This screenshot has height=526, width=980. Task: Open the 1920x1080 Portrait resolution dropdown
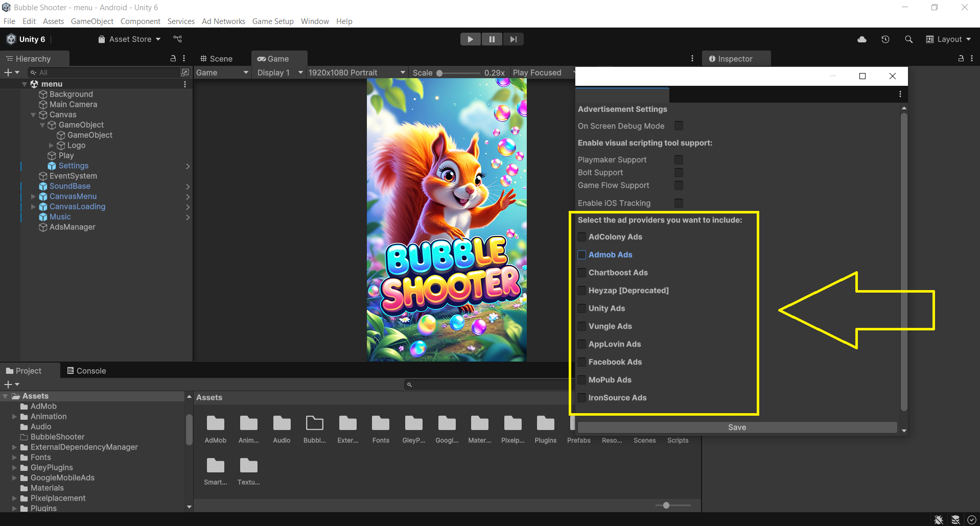click(x=356, y=73)
